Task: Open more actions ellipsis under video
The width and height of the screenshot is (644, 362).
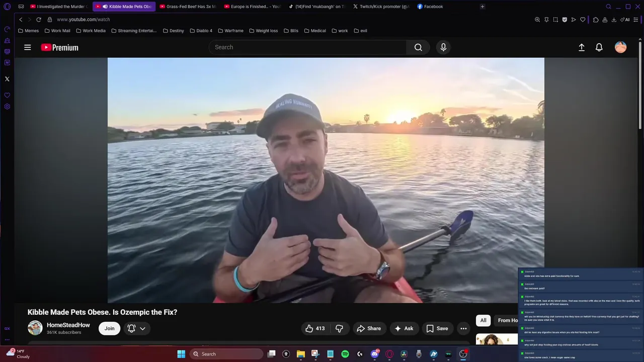Action: click(x=463, y=328)
